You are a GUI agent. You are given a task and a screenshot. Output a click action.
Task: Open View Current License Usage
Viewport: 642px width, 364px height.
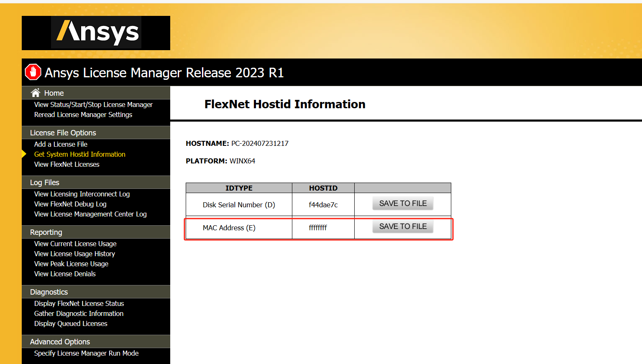75,244
